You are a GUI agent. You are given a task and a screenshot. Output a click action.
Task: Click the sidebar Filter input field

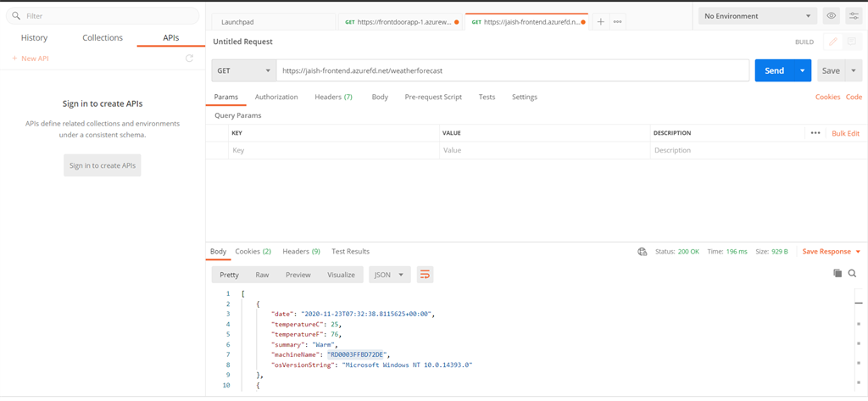pos(103,16)
